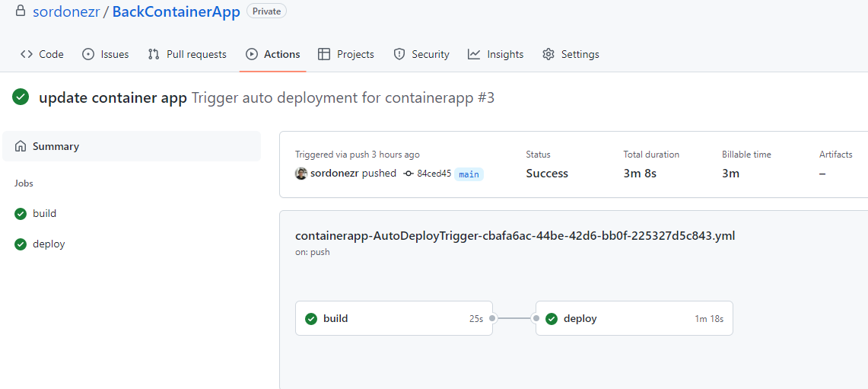This screenshot has width=868, height=389.
Task: Open the main branch label
Action: coord(469,174)
